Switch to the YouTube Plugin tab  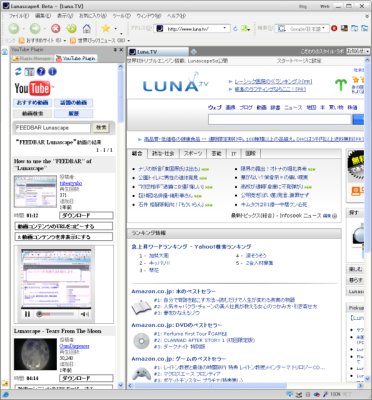click(76, 58)
